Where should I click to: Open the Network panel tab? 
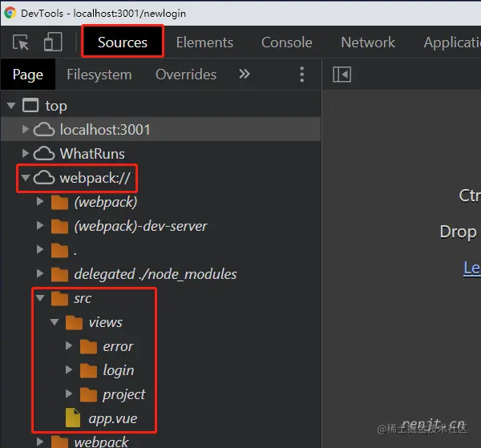click(x=368, y=42)
